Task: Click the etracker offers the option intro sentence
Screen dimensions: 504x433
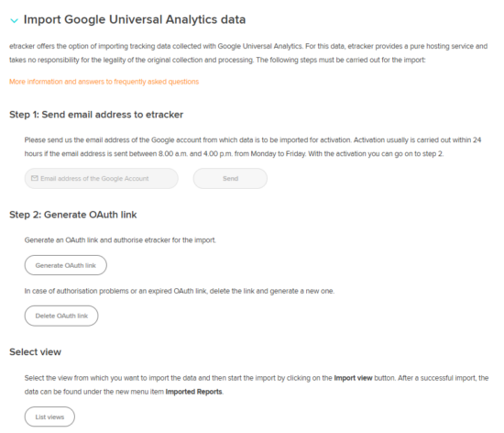Action: click(x=248, y=53)
